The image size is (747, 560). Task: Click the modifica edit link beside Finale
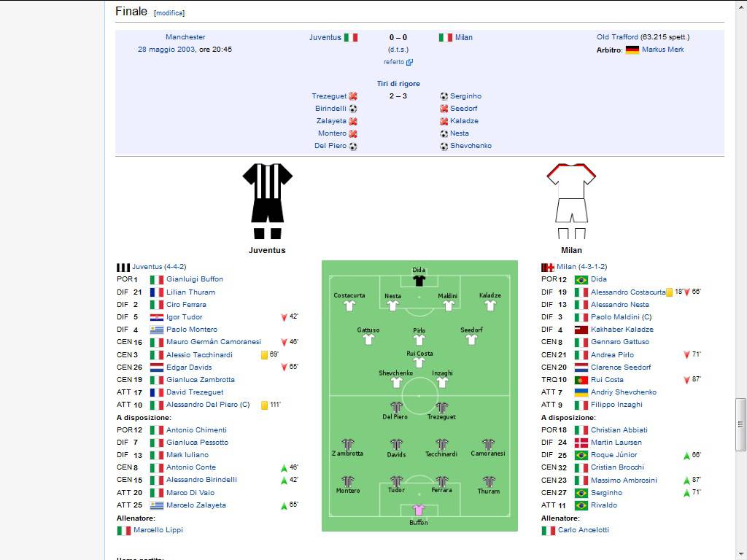169,13
